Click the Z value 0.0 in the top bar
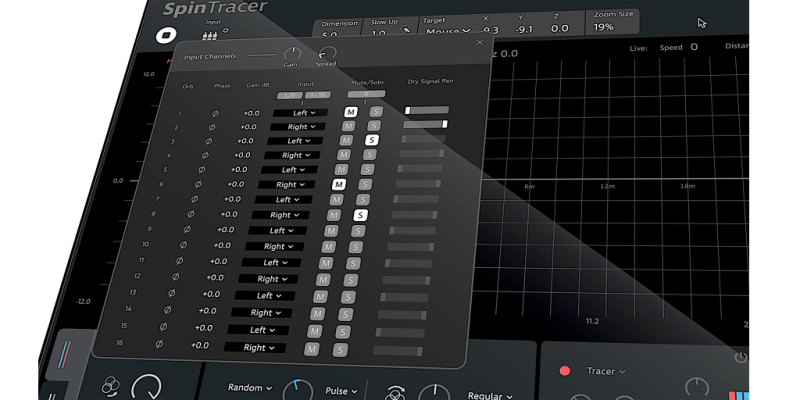Image resolution: width=800 pixels, height=400 pixels. [x=560, y=29]
